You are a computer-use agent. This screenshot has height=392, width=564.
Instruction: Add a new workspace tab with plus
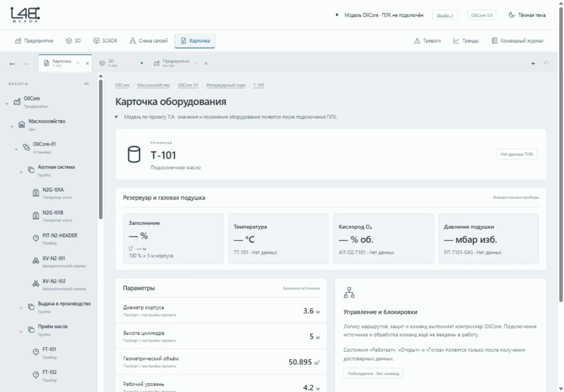(x=533, y=63)
